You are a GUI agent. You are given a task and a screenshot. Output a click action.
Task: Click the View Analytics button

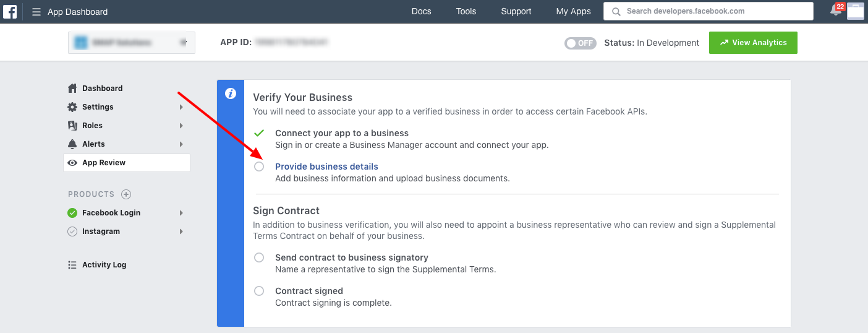pos(753,43)
